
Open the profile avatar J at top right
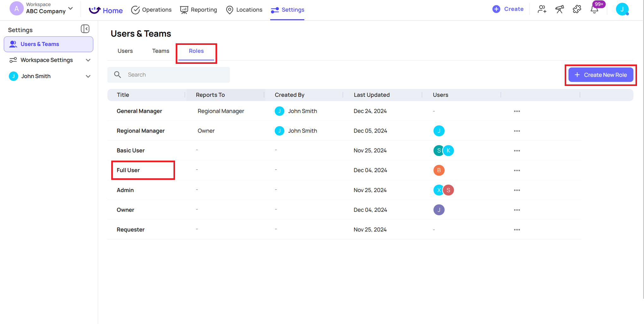pos(622,9)
